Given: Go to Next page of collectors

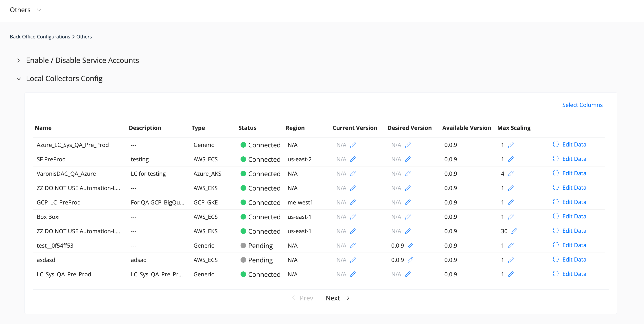Looking at the screenshot, I should click(x=338, y=298).
